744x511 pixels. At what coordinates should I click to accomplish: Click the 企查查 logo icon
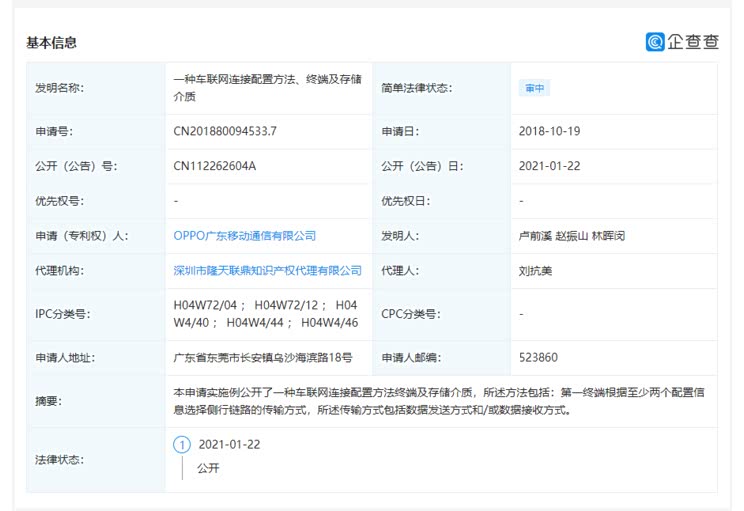click(656, 42)
